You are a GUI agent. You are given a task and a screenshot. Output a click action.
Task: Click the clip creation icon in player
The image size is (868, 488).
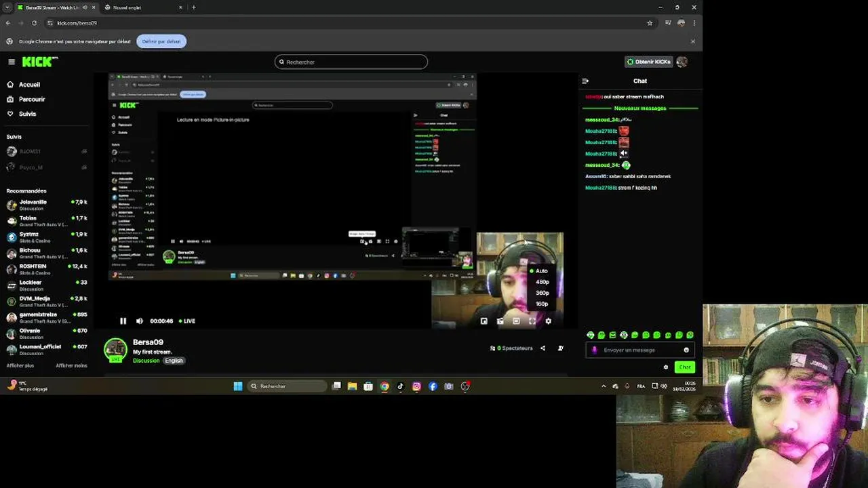pyautogui.click(x=500, y=321)
